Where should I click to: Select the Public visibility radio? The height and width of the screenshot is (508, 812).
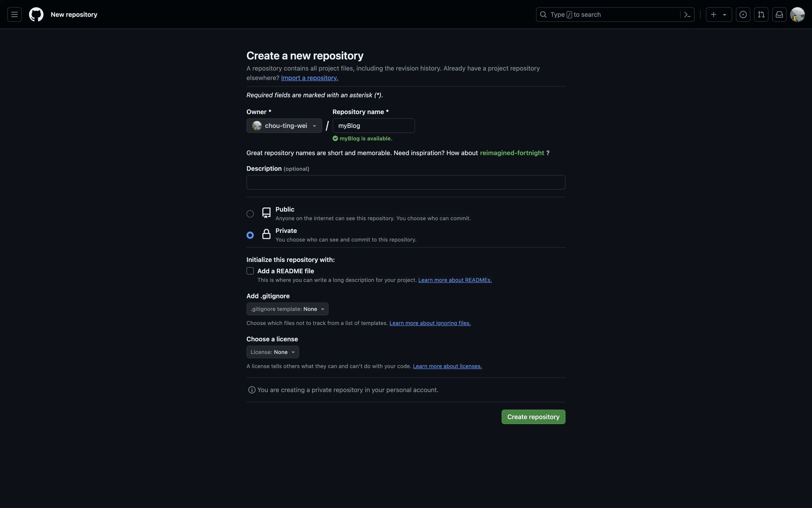click(250, 214)
